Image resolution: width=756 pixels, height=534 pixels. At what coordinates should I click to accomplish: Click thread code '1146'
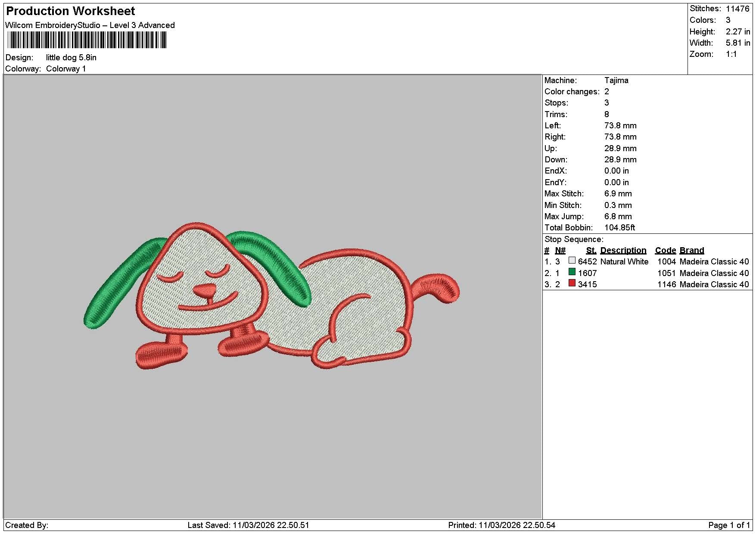[666, 284]
